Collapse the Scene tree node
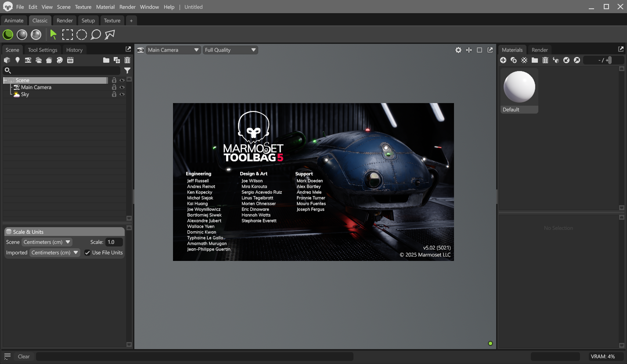The width and height of the screenshot is (627, 364). coord(6,80)
